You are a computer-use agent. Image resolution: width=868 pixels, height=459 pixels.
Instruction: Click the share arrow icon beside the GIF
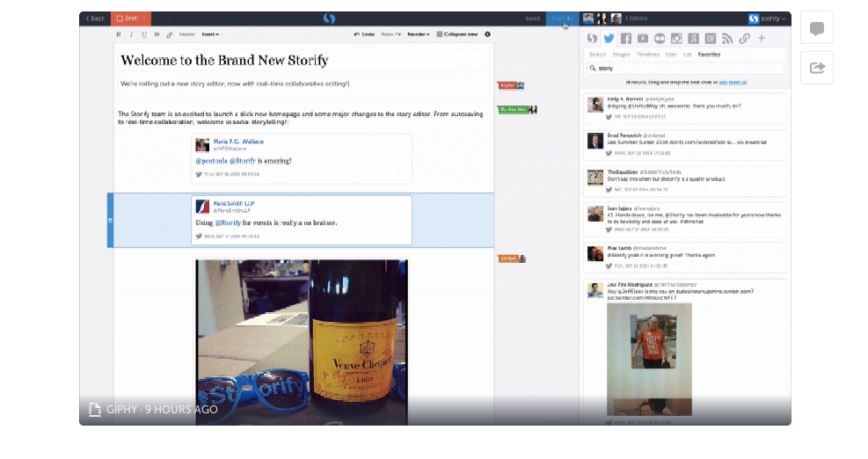[817, 68]
